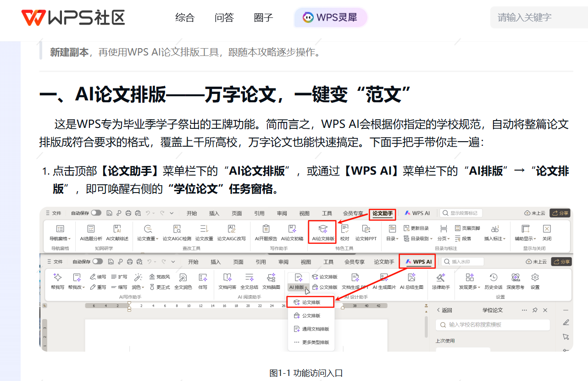Run 全文润色 on the document
Viewport: 588px width, 381px height.
(183, 281)
